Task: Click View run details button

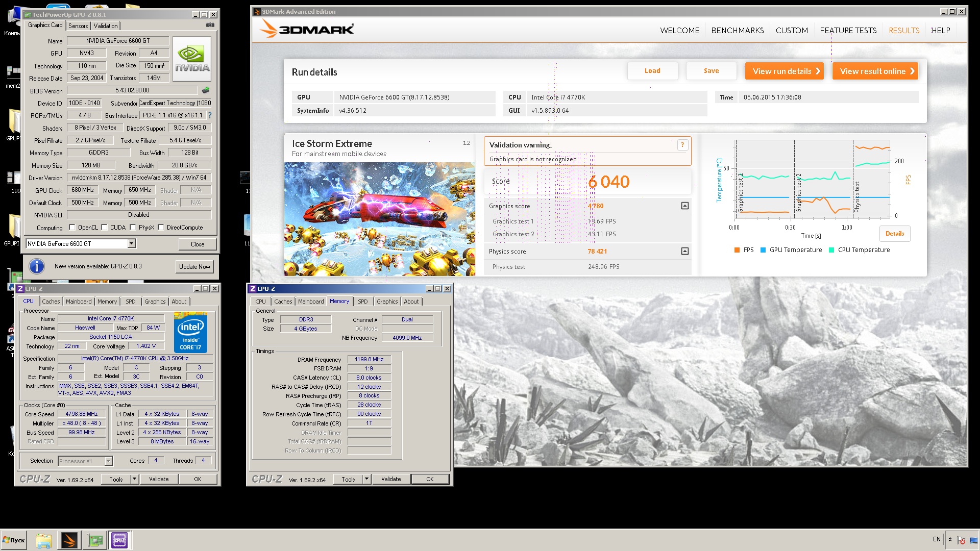Action: point(786,71)
